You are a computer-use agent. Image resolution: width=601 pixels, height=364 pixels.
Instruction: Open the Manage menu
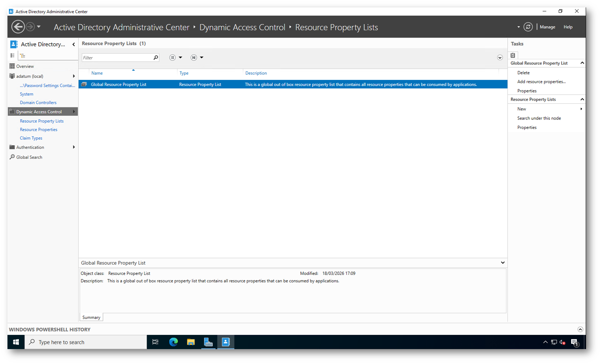(x=547, y=27)
